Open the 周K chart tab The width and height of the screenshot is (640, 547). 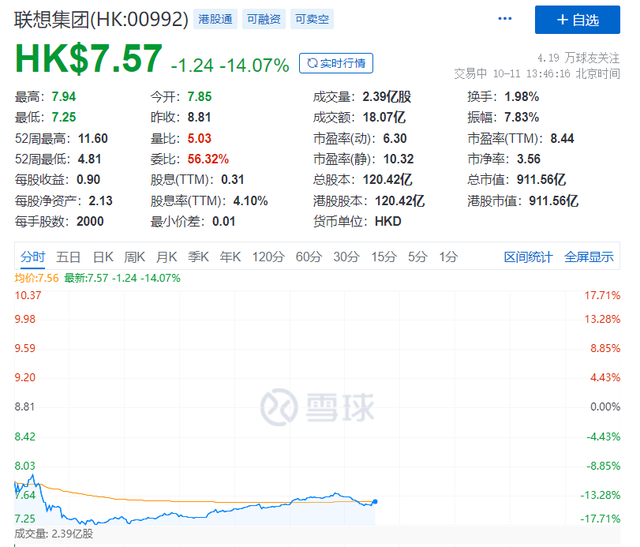click(x=134, y=257)
